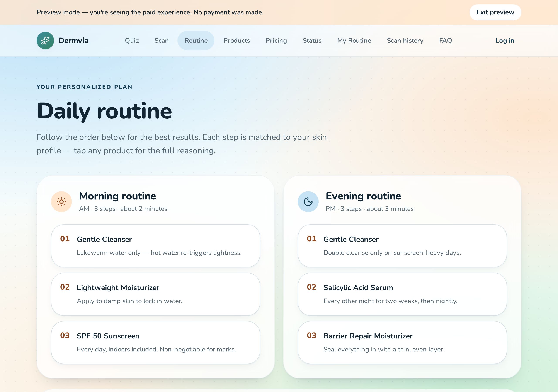
Task: Open the FAQ page
Action: tap(446, 41)
